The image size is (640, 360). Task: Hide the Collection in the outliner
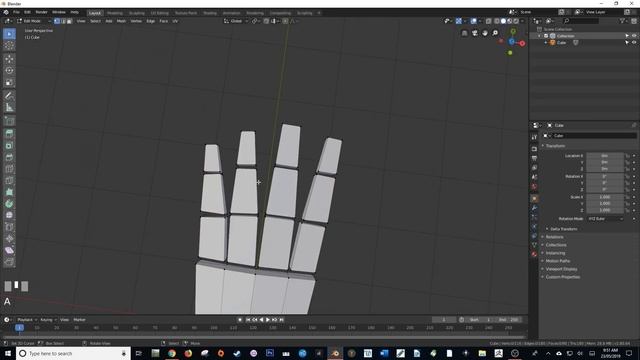tap(634, 36)
